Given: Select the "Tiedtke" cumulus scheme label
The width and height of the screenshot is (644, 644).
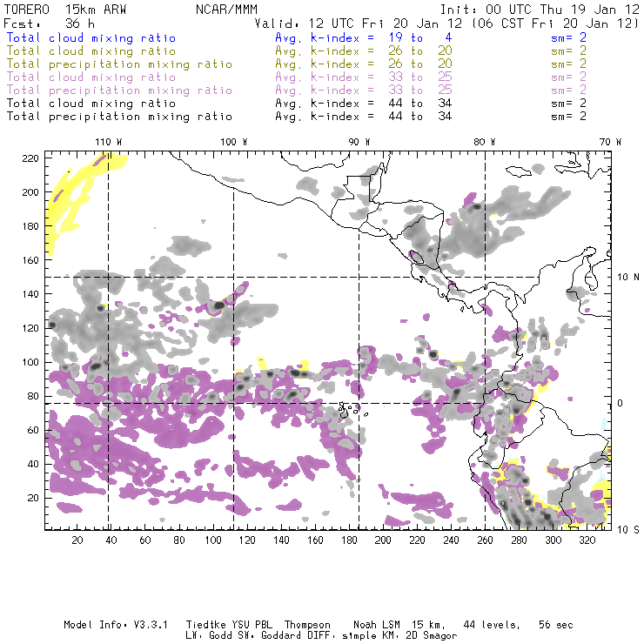Looking at the screenshot, I should 205,625.
